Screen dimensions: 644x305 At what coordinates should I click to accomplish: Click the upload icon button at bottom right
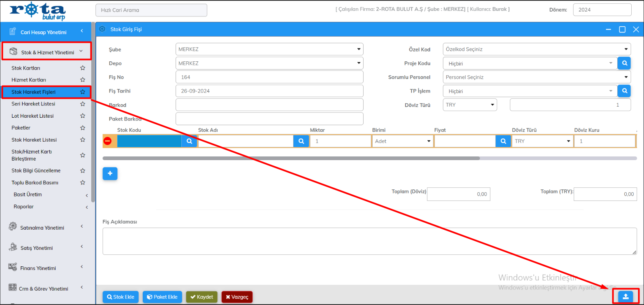(x=625, y=296)
